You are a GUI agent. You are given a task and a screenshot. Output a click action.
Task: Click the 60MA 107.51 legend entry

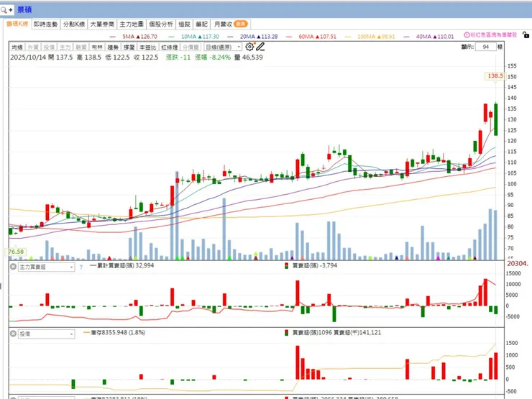tap(317, 37)
